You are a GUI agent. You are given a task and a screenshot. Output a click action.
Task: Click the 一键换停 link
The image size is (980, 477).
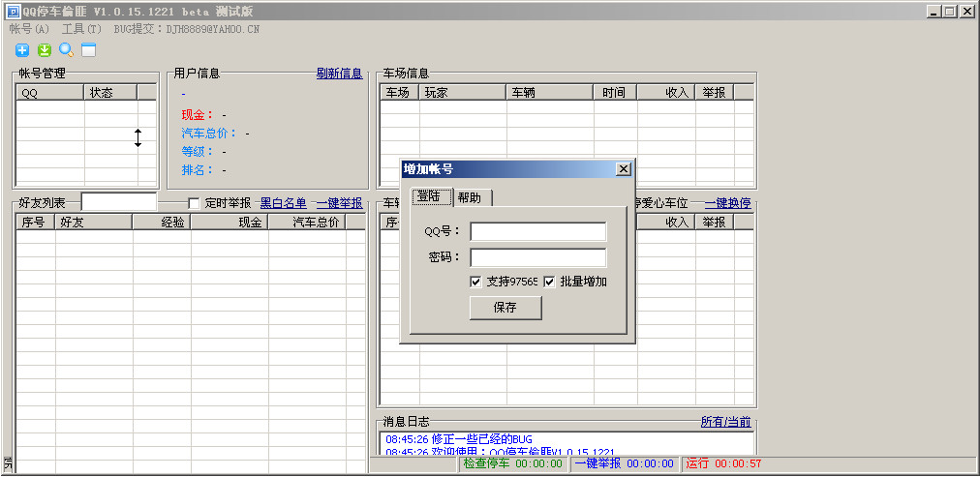point(727,203)
